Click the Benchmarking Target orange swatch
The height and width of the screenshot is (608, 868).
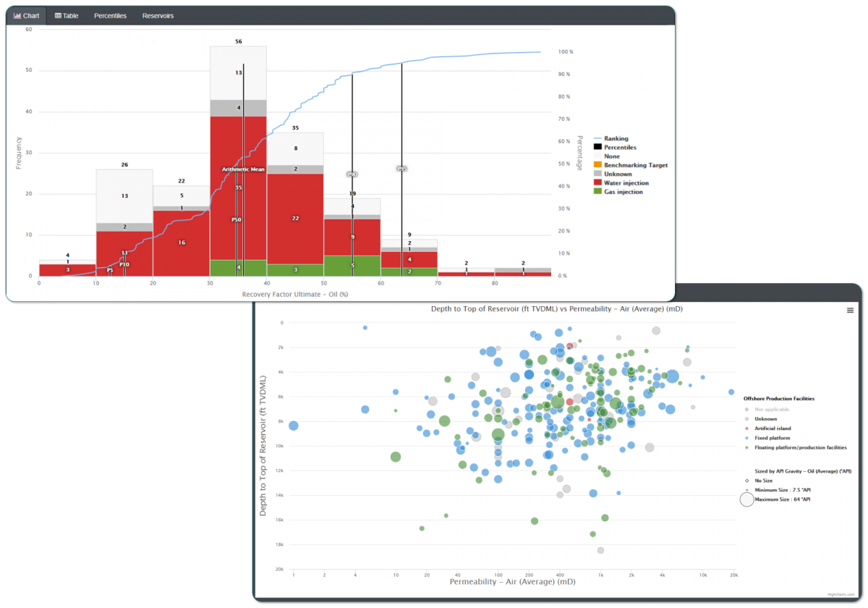click(597, 165)
